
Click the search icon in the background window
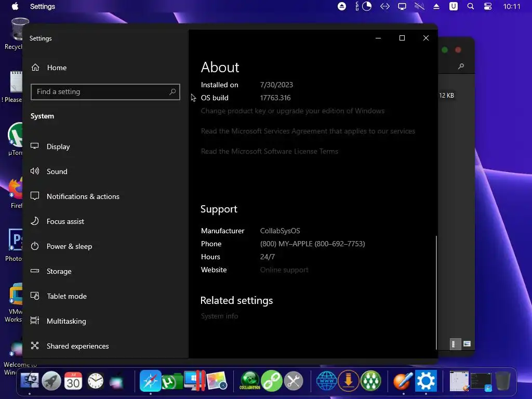click(461, 66)
